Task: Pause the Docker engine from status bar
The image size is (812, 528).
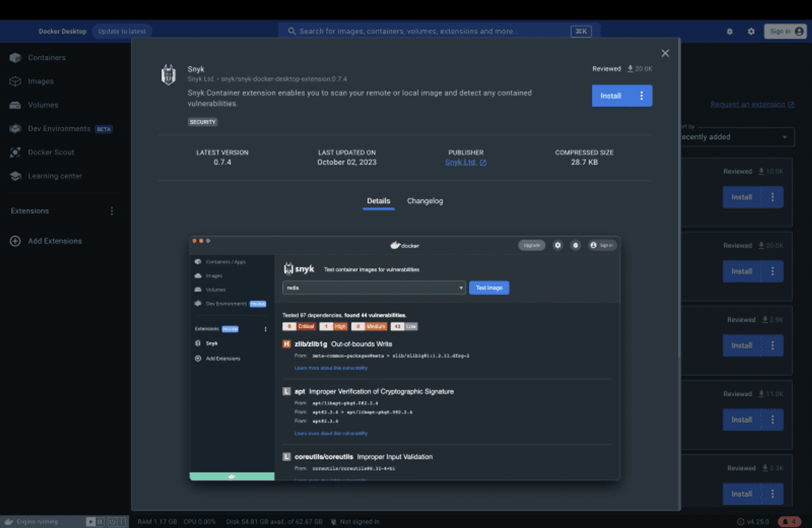Action: pos(100,522)
